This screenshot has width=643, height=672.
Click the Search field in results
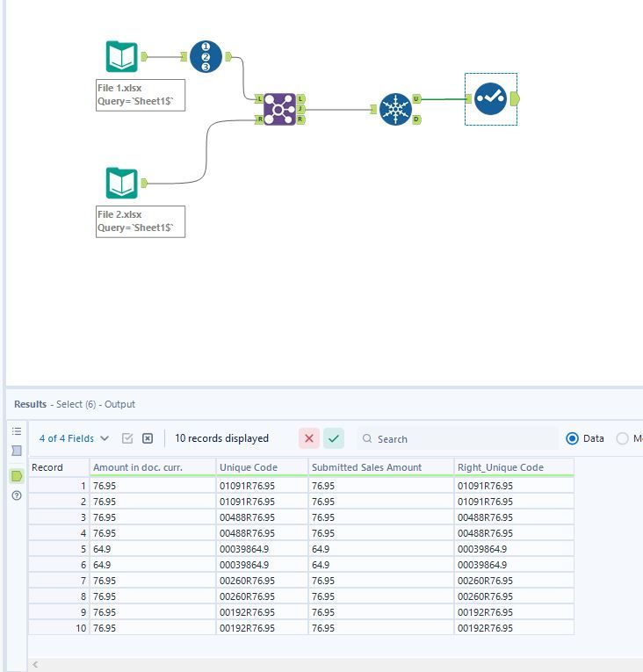457,439
